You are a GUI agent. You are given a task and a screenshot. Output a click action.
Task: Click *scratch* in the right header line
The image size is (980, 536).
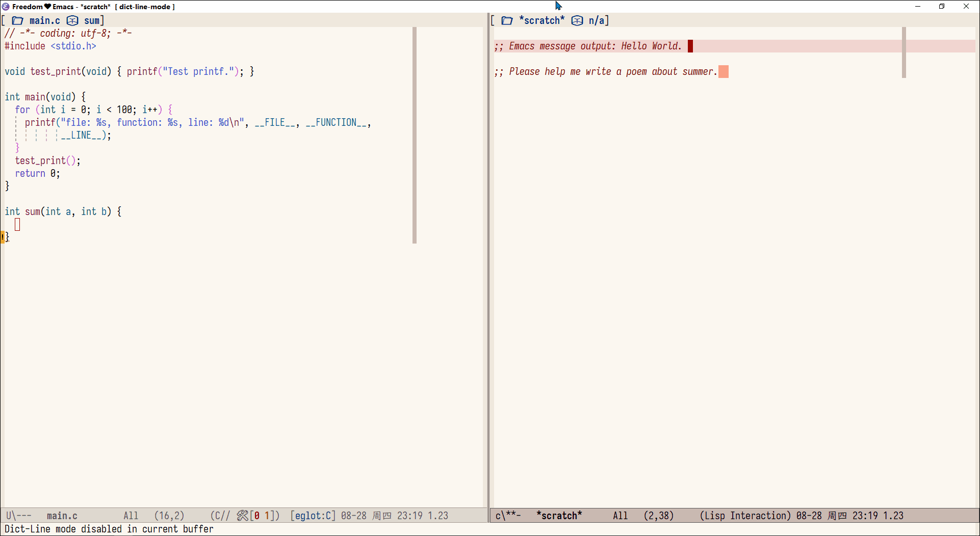tap(542, 20)
